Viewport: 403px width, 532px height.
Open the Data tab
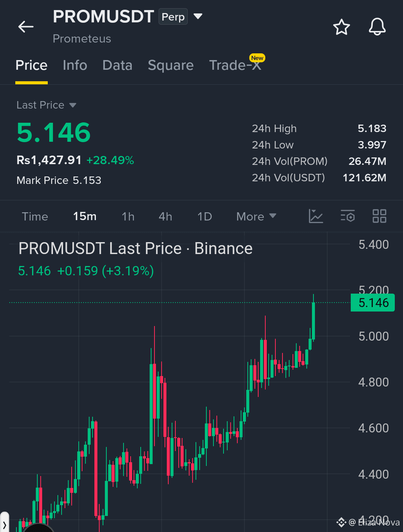(x=118, y=65)
